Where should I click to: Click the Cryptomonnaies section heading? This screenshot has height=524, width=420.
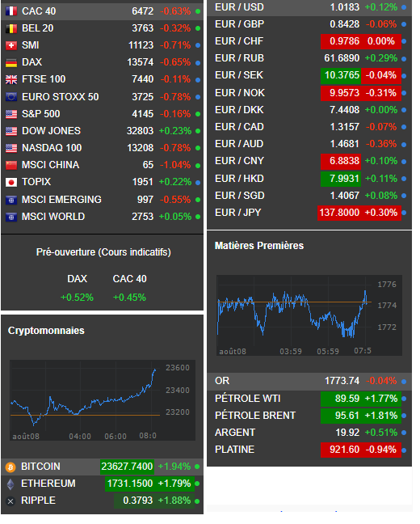tap(46, 331)
